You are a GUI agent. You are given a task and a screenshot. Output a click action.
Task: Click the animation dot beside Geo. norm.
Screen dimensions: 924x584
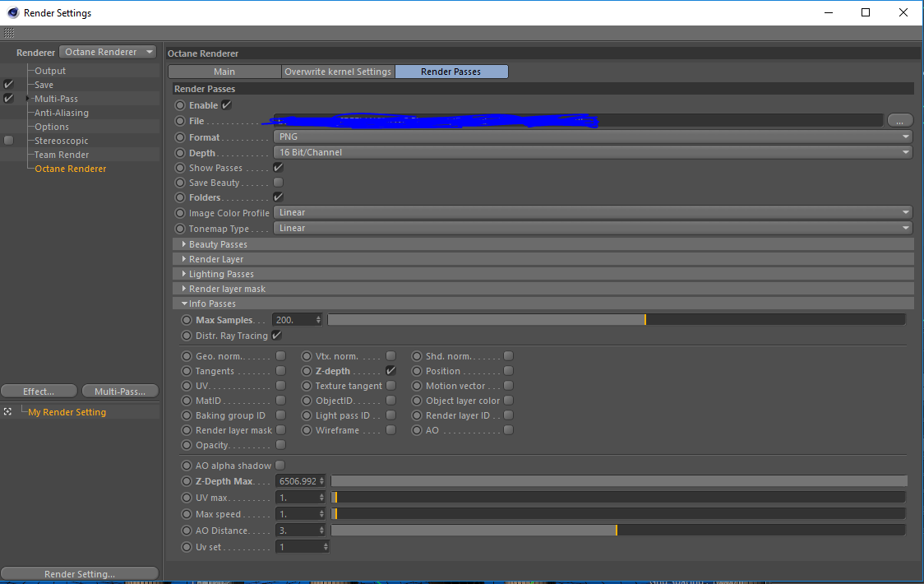pyautogui.click(x=187, y=356)
